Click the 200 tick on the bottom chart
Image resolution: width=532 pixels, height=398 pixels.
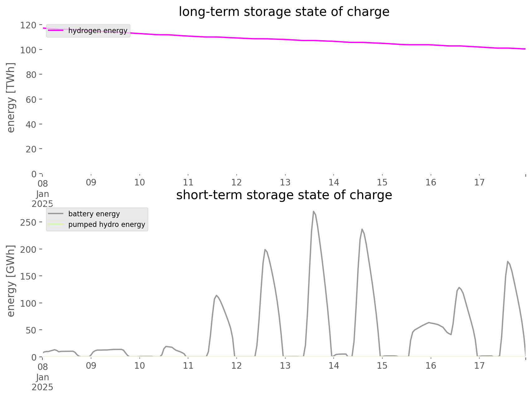tap(29, 249)
